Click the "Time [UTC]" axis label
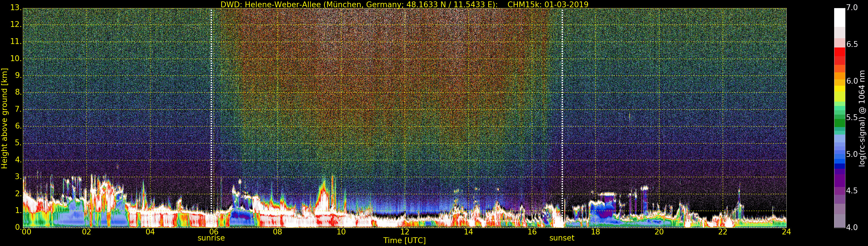The width and height of the screenshot is (868, 246). [x=404, y=241]
